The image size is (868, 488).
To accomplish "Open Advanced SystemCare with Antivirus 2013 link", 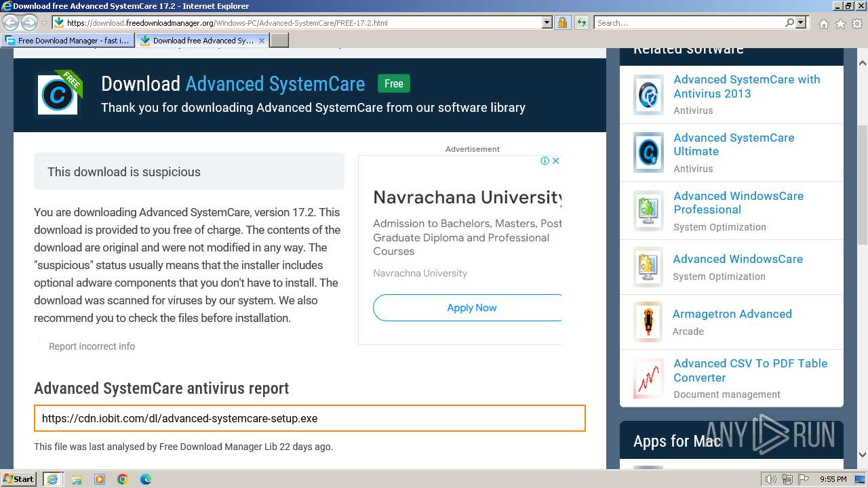I will pos(747,86).
